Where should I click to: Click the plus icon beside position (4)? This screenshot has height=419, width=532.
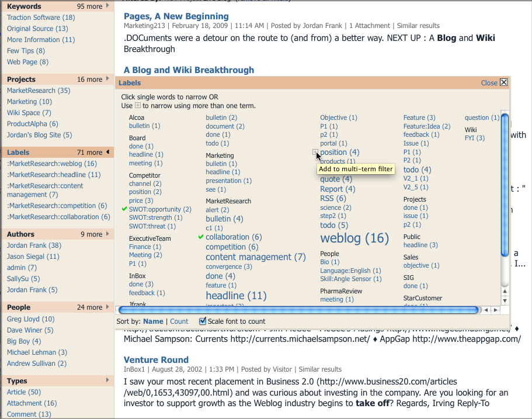coord(315,152)
